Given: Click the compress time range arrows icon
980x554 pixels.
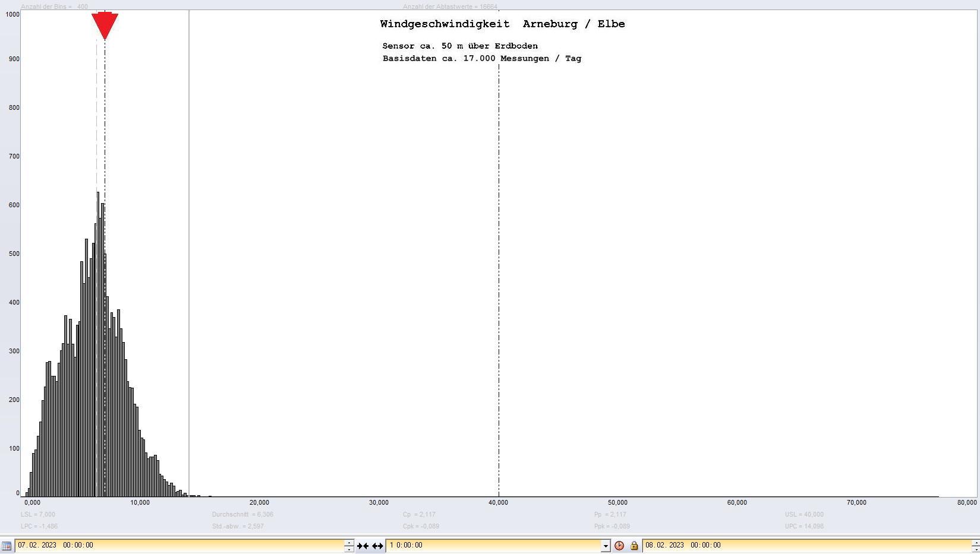Looking at the screenshot, I should 363,546.
